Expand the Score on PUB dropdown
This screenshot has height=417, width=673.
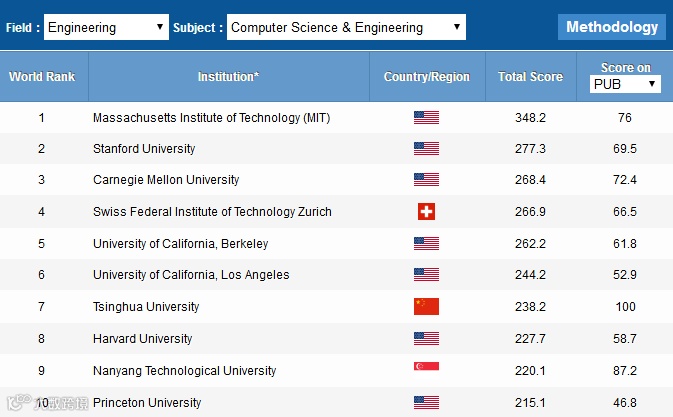point(625,84)
